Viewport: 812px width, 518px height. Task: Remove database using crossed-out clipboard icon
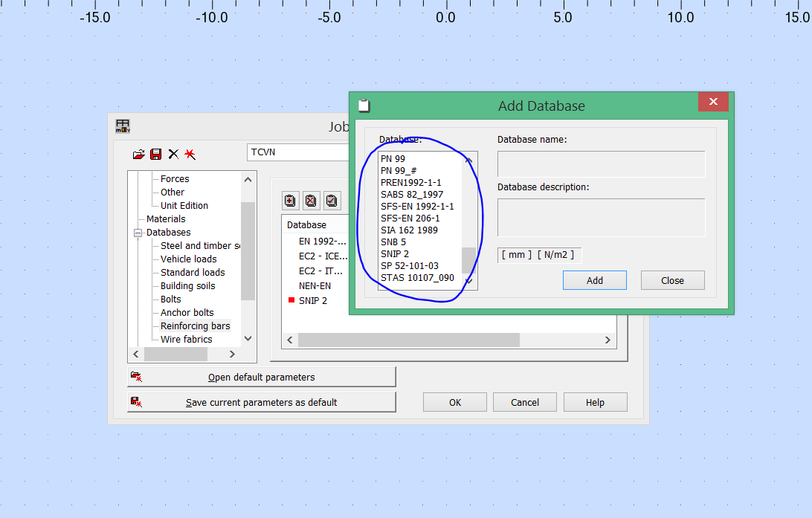(311, 200)
